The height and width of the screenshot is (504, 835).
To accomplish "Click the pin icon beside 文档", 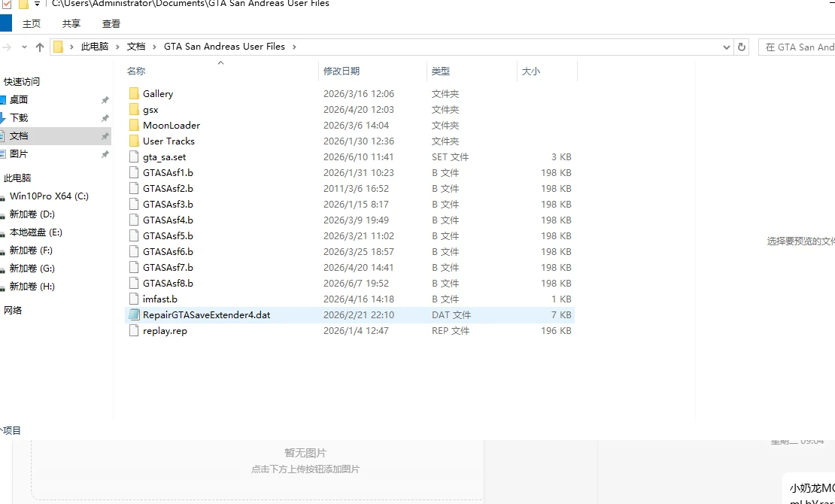I will [105, 136].
